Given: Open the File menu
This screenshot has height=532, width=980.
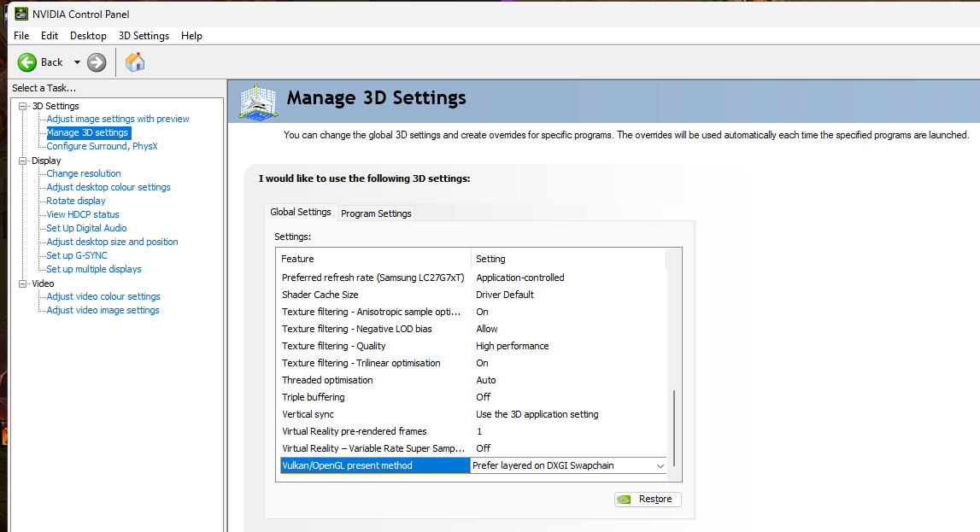Looking at the screenshot, I should (x=21, y=36).
